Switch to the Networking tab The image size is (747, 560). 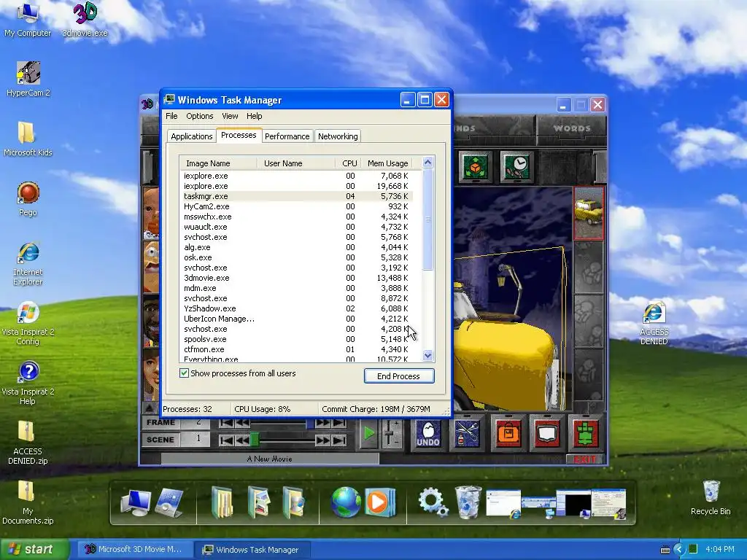[x=338, y=136]
